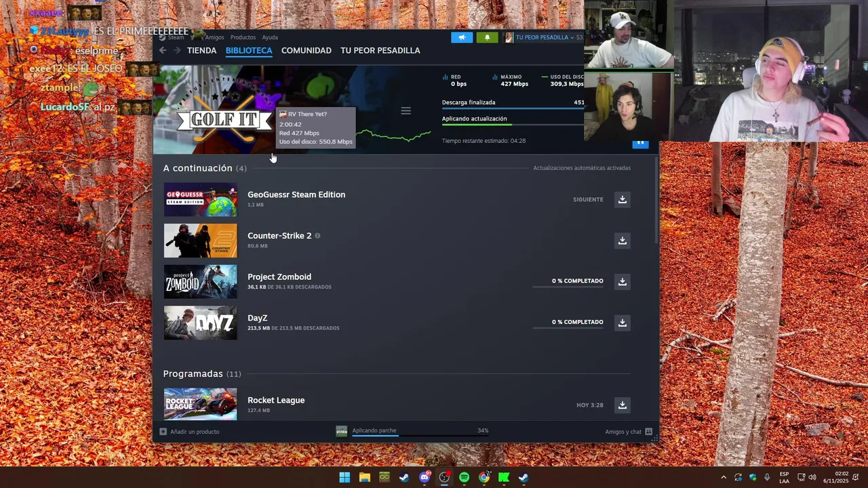
Task: Go back with the Steam back arrow
Action: (163, 50)
